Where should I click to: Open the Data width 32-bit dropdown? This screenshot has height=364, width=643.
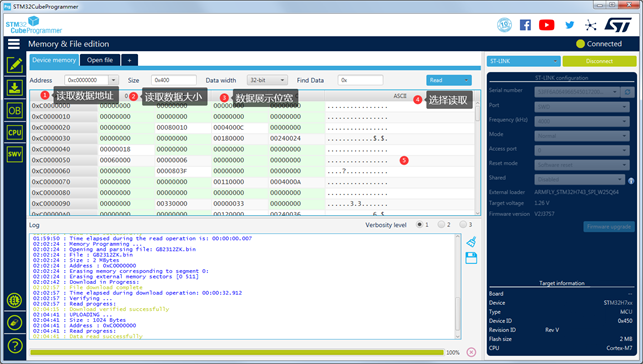[267, 80]
